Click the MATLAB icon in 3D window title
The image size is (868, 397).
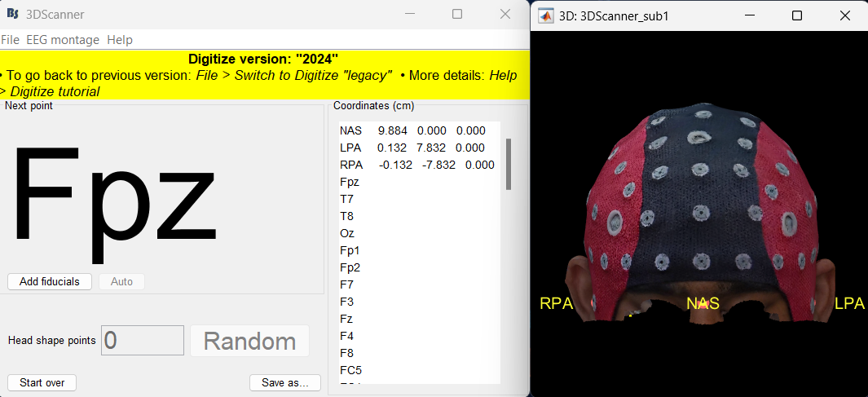pos(546,15)
